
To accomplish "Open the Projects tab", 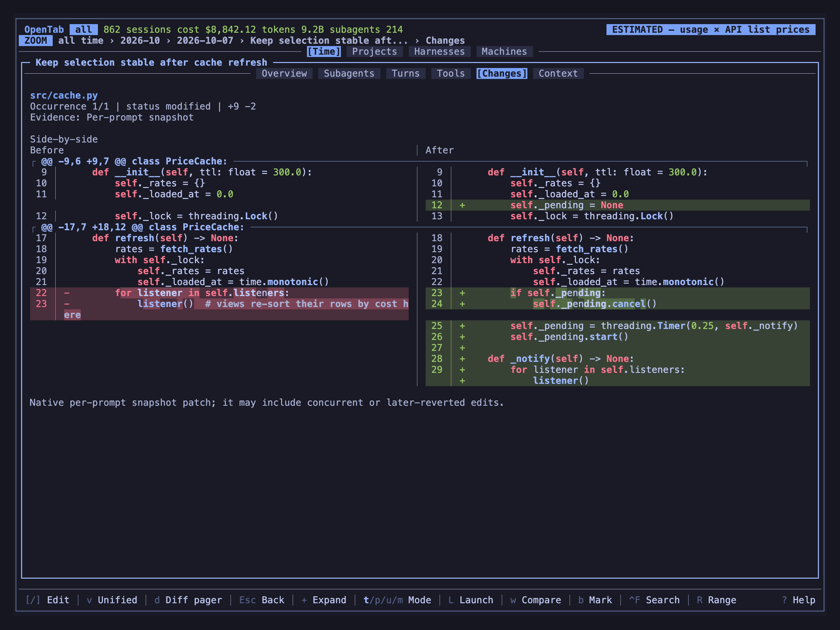I will [374, 52].
